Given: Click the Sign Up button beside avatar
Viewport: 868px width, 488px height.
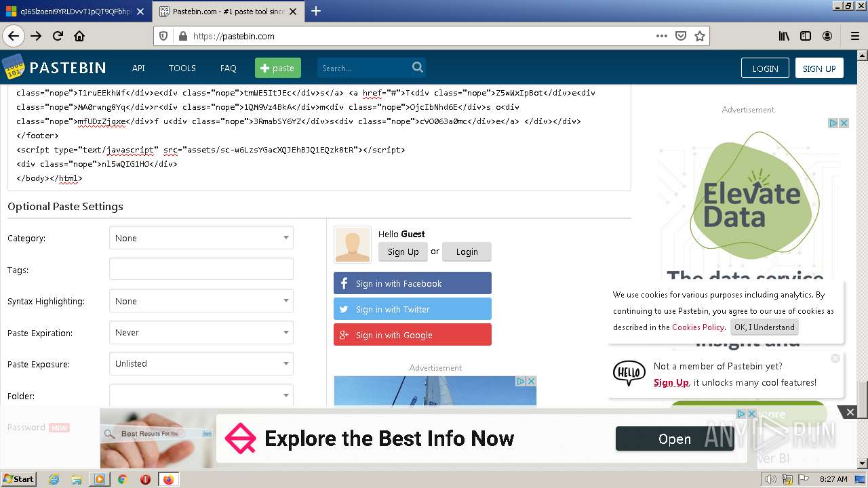Looking at the screenshot, I should pos(403,251).
